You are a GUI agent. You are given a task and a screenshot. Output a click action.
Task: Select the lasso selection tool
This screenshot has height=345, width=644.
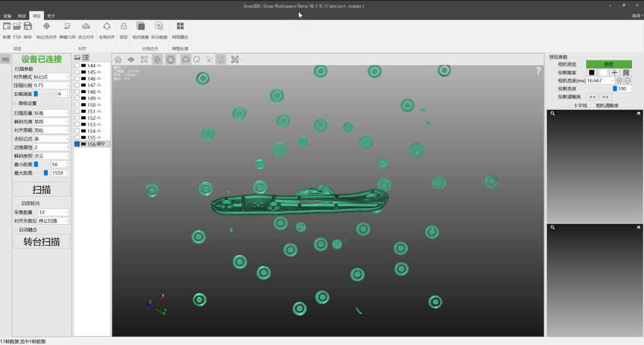[185, 60]
